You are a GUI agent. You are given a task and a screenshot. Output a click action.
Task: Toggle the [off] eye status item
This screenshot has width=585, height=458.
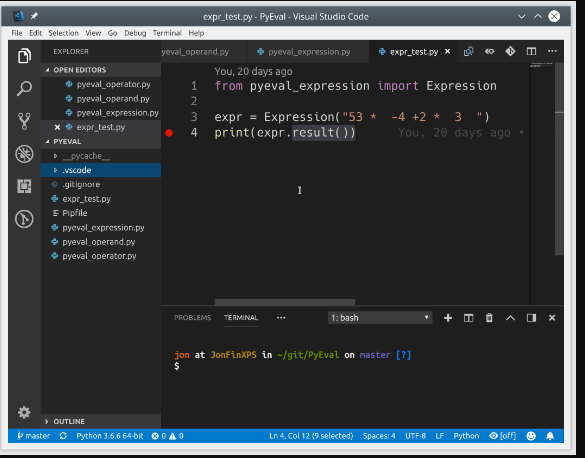503,436
